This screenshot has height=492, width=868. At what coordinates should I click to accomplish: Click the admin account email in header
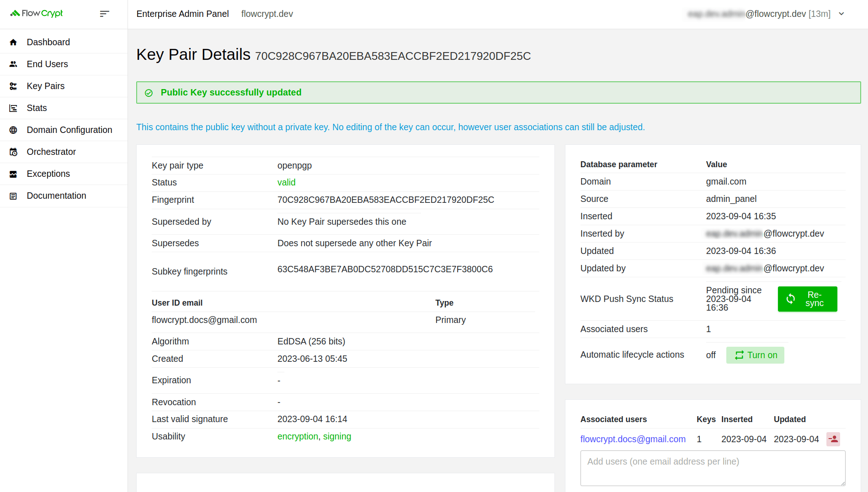pos(759,14)
